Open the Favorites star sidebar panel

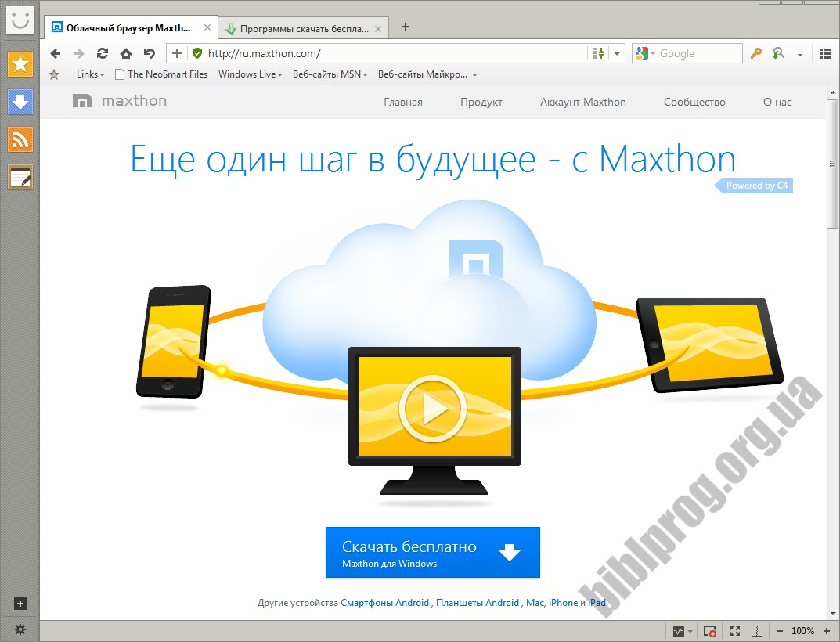tap(20, 64)
